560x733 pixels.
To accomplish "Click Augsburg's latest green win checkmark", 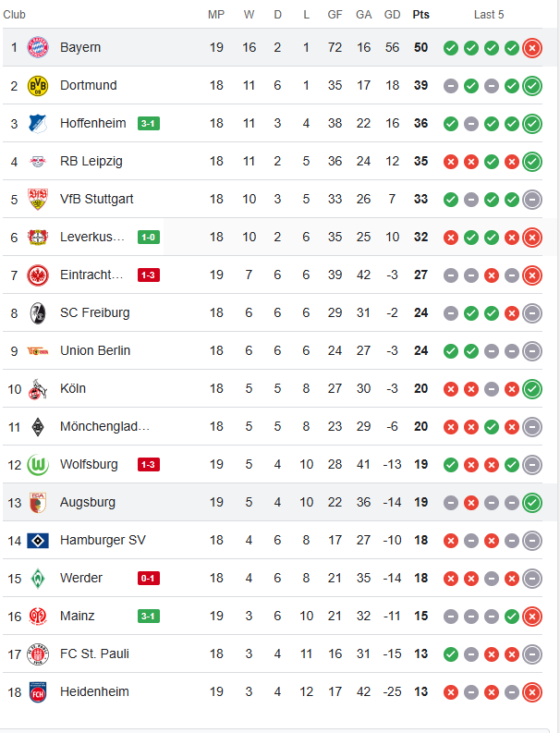I will coord(531,503).
